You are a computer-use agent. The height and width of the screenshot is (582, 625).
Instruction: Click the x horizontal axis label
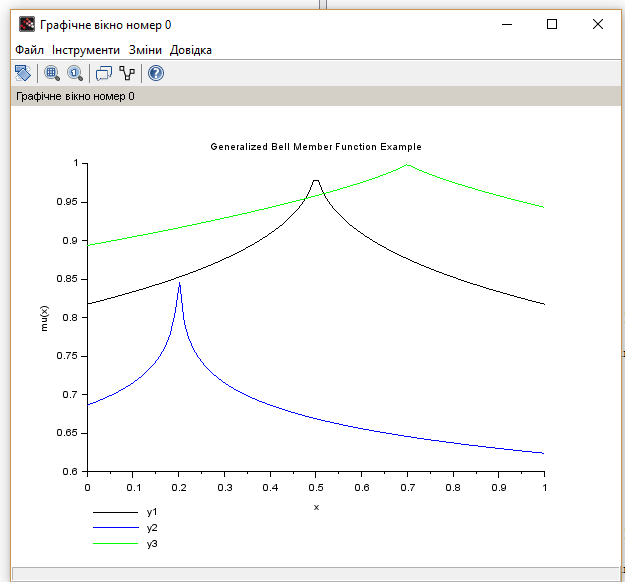316,507
